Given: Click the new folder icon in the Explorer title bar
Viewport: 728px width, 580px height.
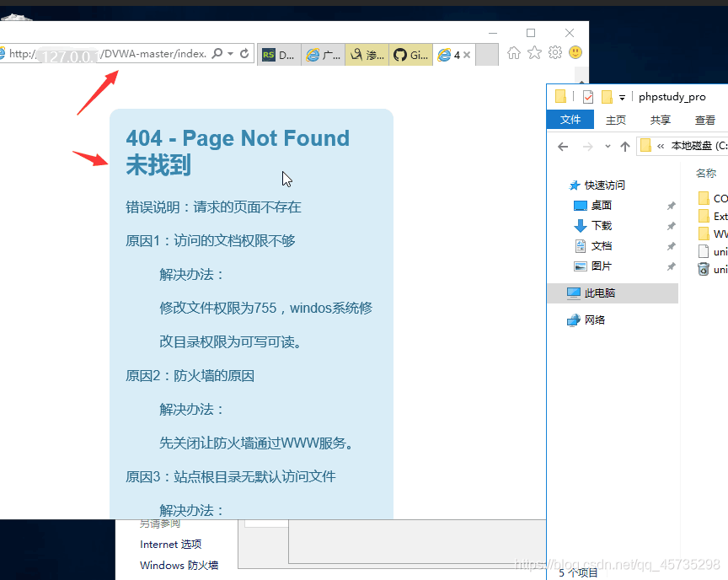Looking at the screenshot, I should (607, 97).
